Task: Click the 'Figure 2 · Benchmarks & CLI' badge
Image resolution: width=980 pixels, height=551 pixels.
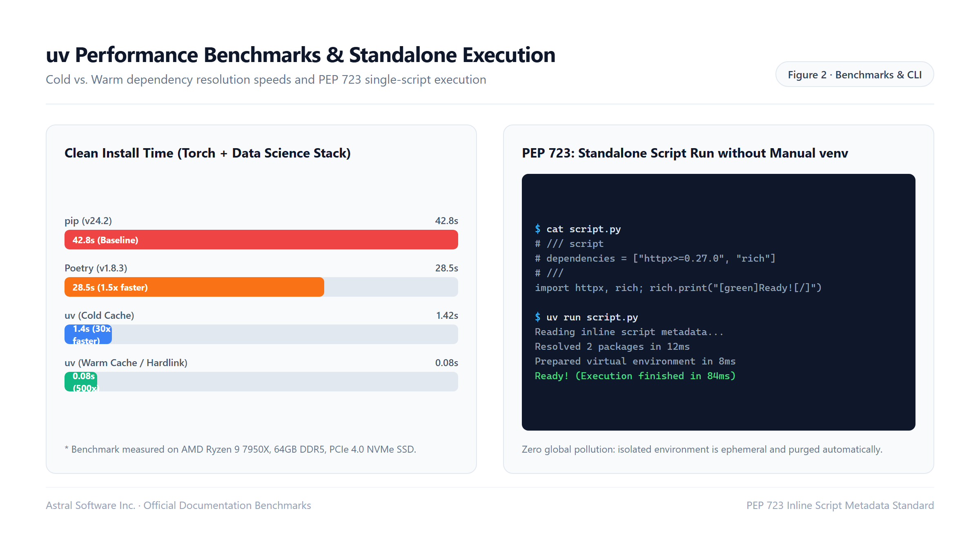Action: tap(854, 75)
